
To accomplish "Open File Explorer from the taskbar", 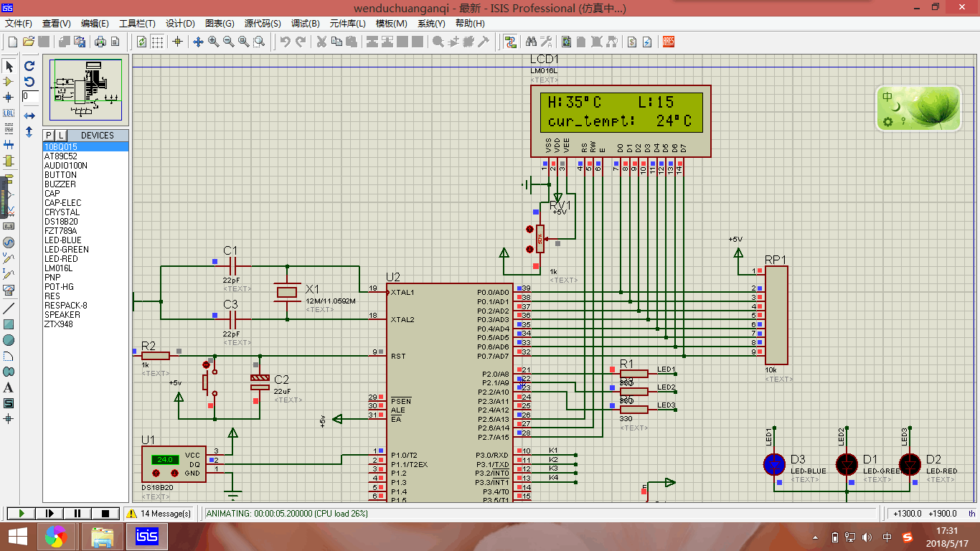I will point(102,537).
